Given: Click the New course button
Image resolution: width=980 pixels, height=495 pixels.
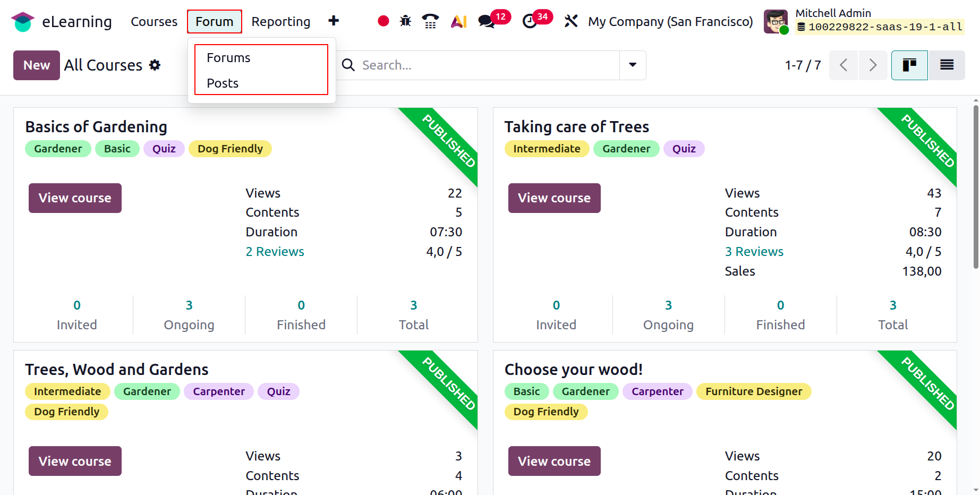Looking at the screenshot, I should click(x=37, y=65).
